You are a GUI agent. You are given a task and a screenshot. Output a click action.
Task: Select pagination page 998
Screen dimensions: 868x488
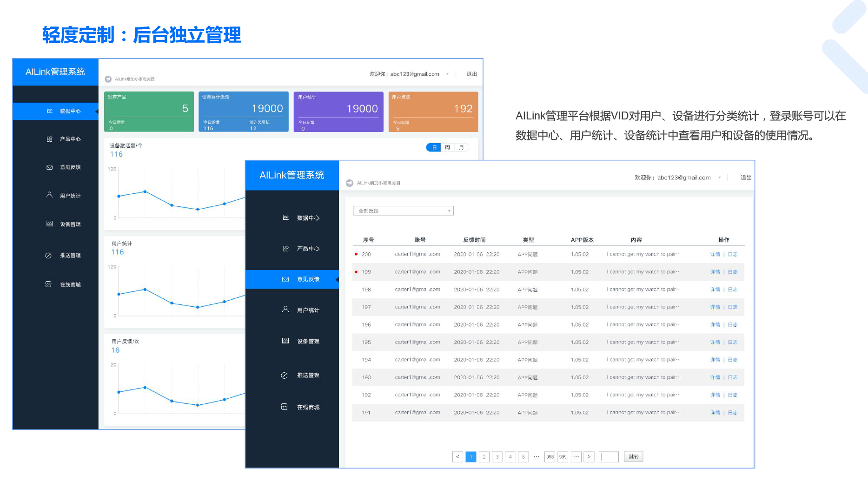(550, 457)
